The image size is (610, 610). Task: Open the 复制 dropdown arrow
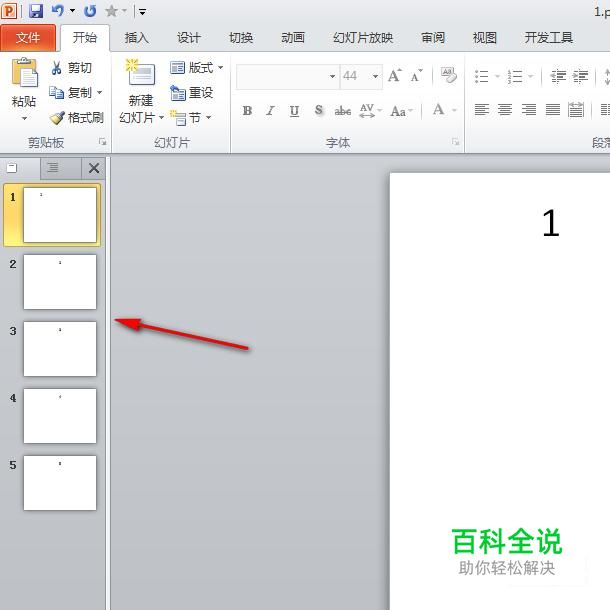100,93
